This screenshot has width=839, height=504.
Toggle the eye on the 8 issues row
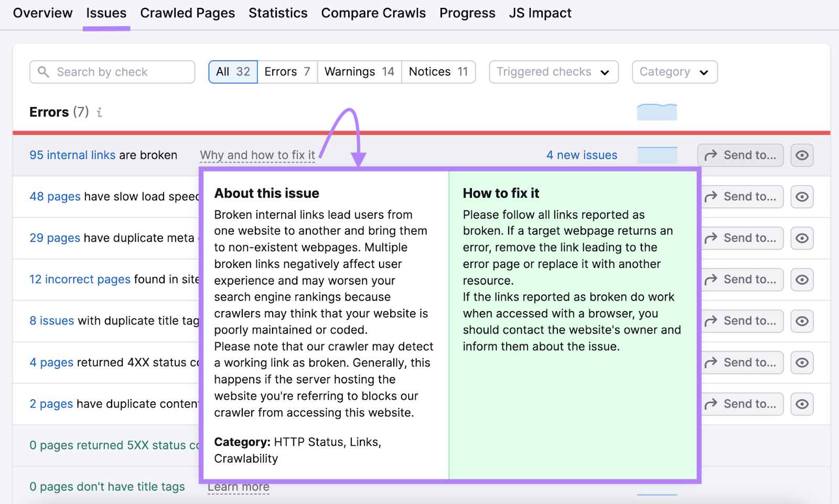pyautogui.click(x=802, y=321)
